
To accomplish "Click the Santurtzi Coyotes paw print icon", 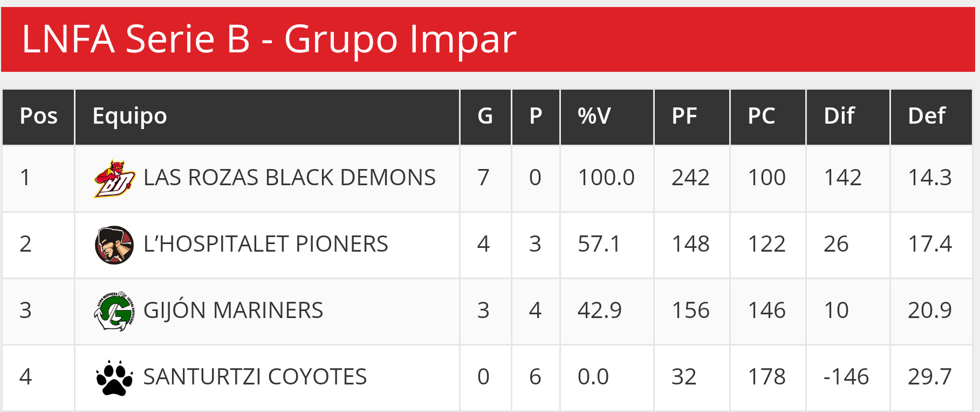I will point(114,378).
